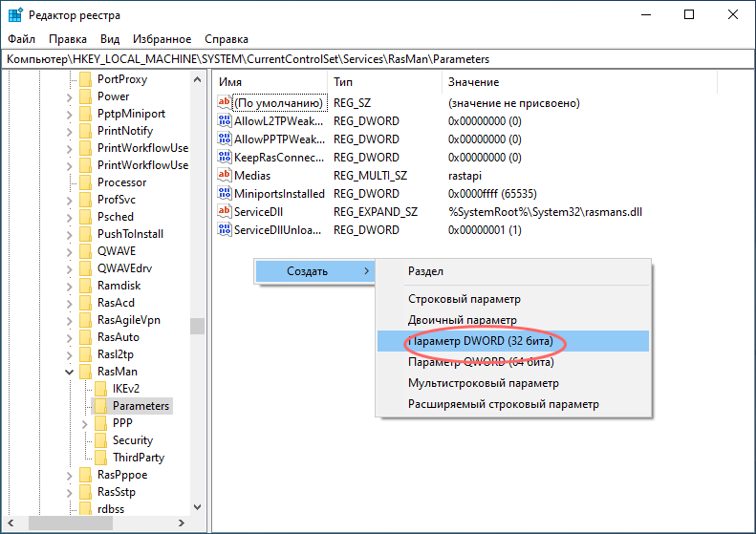Expand the Power tree node
Image resolution: width=756 pixels, height=534 pixels.
[70, 97]
